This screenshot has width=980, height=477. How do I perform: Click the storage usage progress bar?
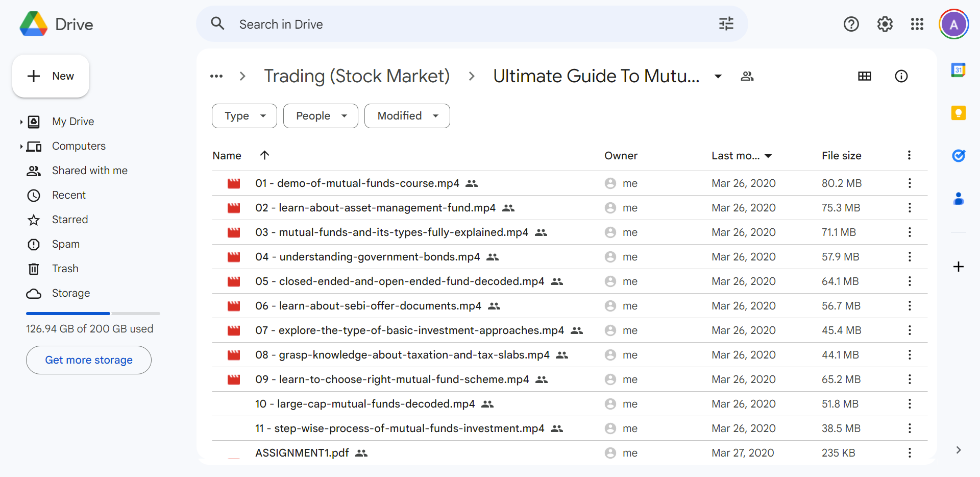[93, 313]
